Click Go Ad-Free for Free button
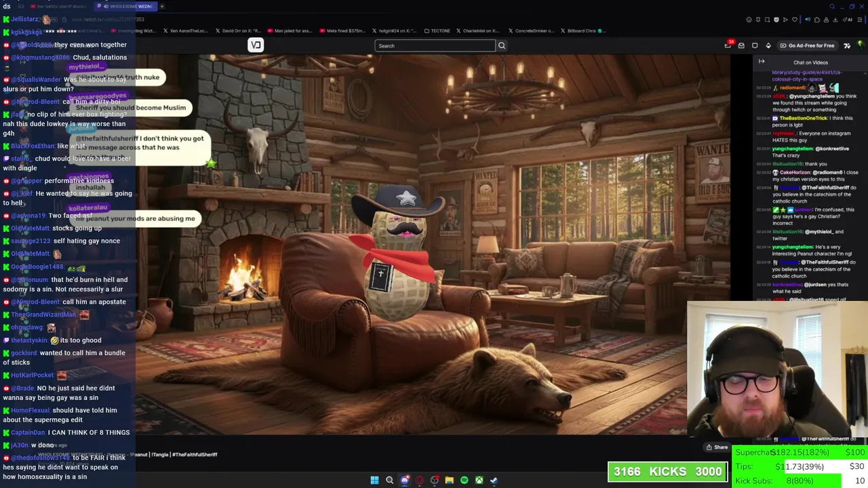The width and height of the screenshot is (868, 488). 807,45
